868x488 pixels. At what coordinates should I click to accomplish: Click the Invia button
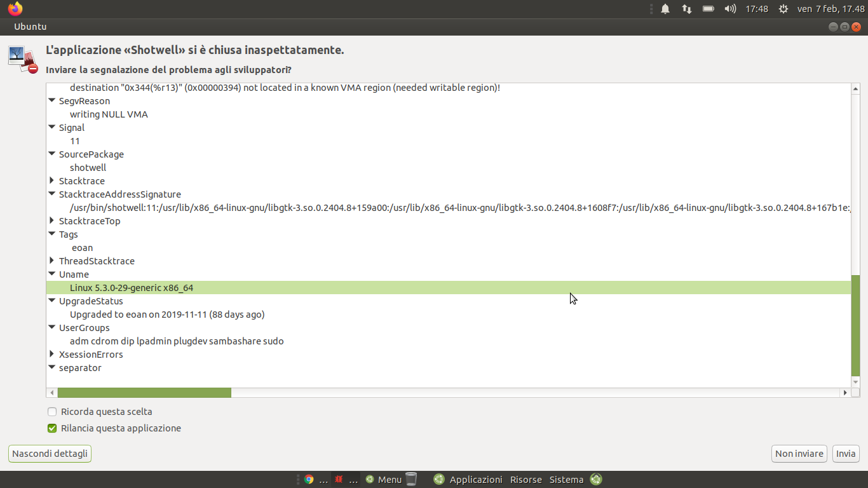point(846,454)
